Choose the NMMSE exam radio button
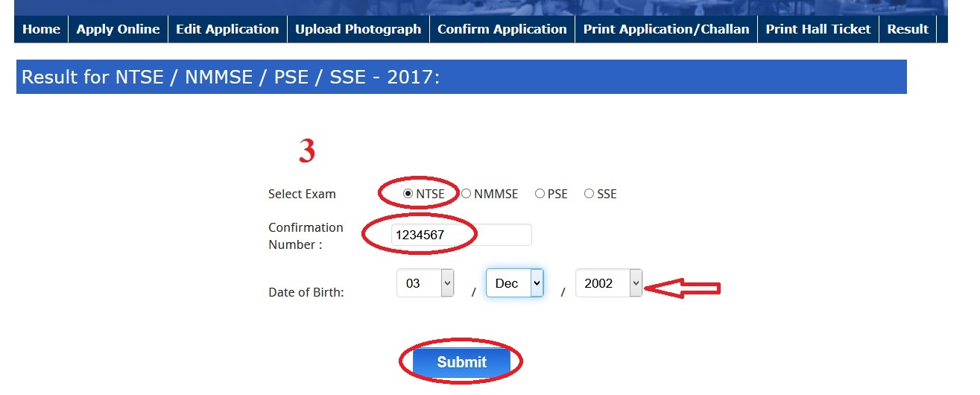Viewport: 980px width, 395px height. coord(466,194)
